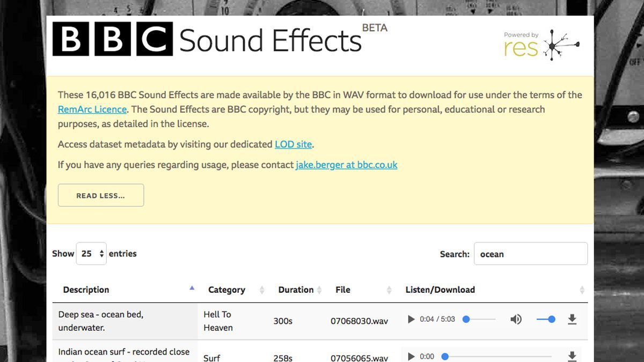Select 'Deep sea - ocean bed' description
Image resolution: width=644 pixels, height=362 pixels.
click(101, 321)
